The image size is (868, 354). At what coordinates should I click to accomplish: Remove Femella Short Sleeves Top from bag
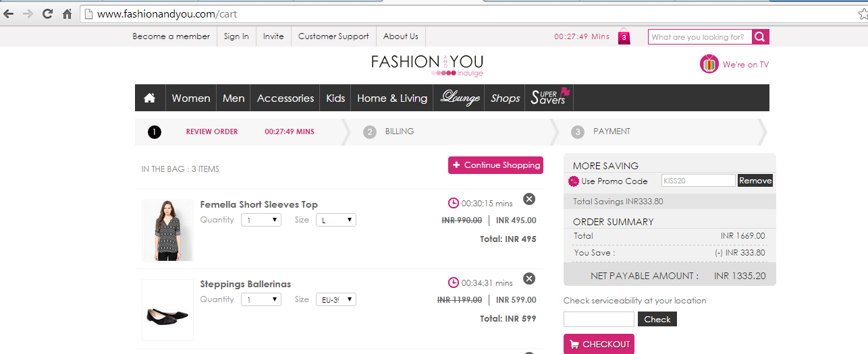529,199
